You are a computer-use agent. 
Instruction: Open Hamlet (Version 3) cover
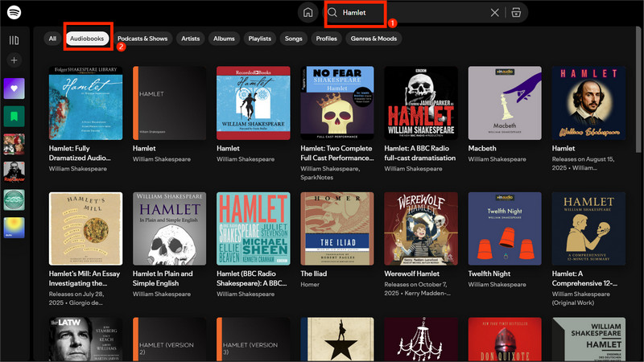254,339
